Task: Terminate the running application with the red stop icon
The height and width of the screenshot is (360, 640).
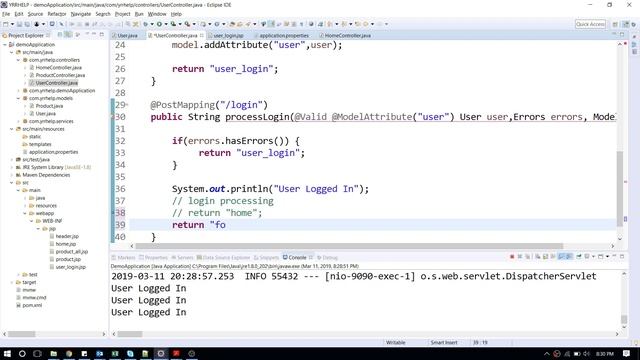Action: point(512,257)
